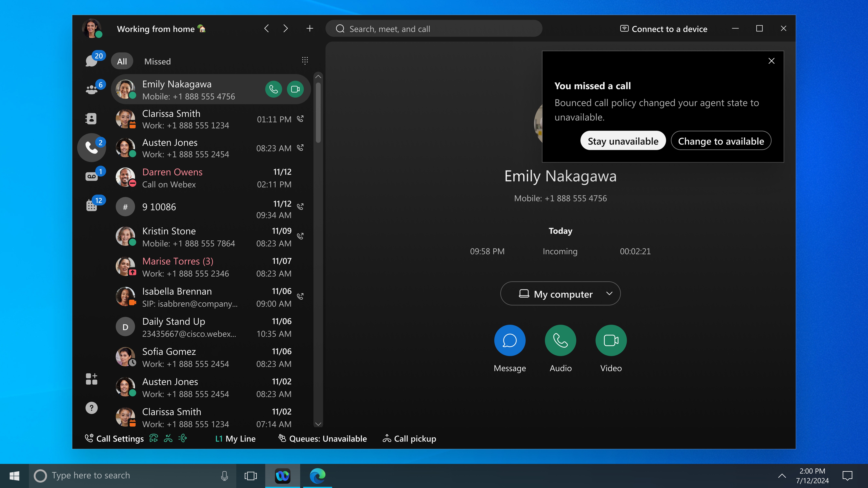Click the video icon next to Emily Nakagawa in list
Screen dimensions: 868x488
(x=296, y=89)
